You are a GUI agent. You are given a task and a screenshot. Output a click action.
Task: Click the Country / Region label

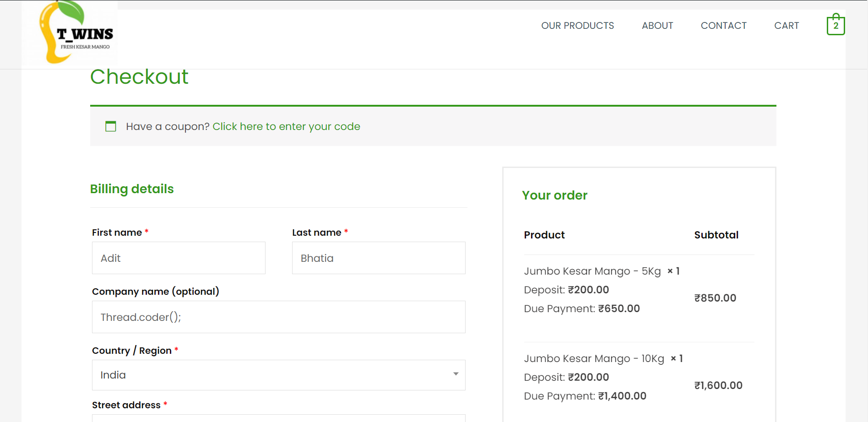coord(131,351)
